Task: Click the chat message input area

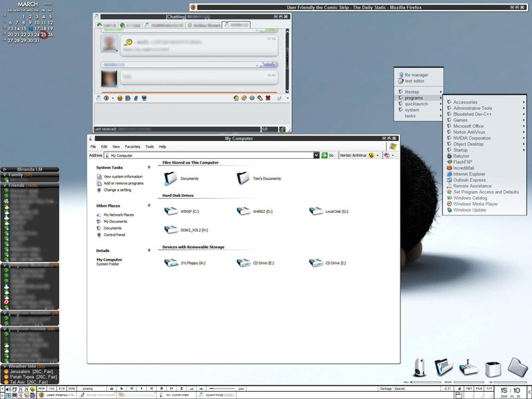Action: click(x=192, y=114)
